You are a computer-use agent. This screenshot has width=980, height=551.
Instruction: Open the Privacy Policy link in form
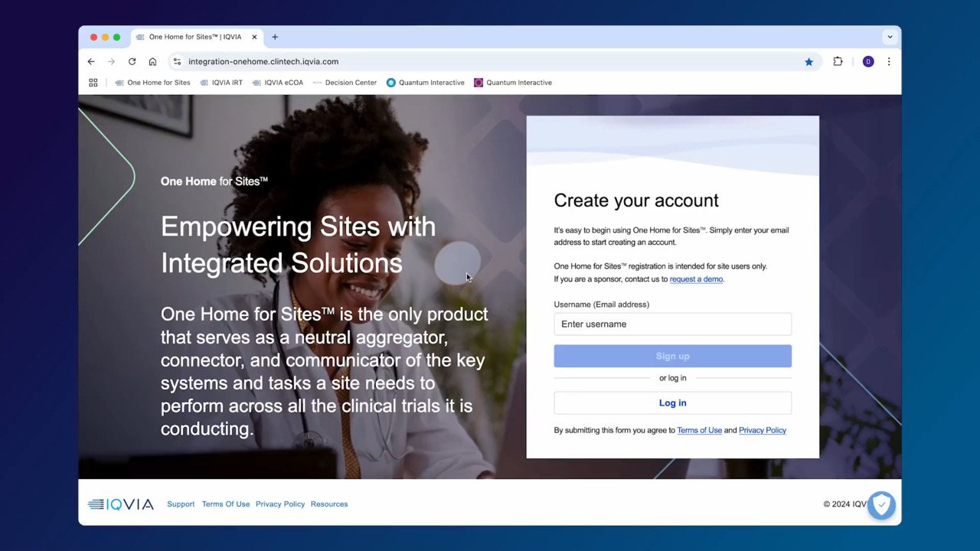[762, 430]
